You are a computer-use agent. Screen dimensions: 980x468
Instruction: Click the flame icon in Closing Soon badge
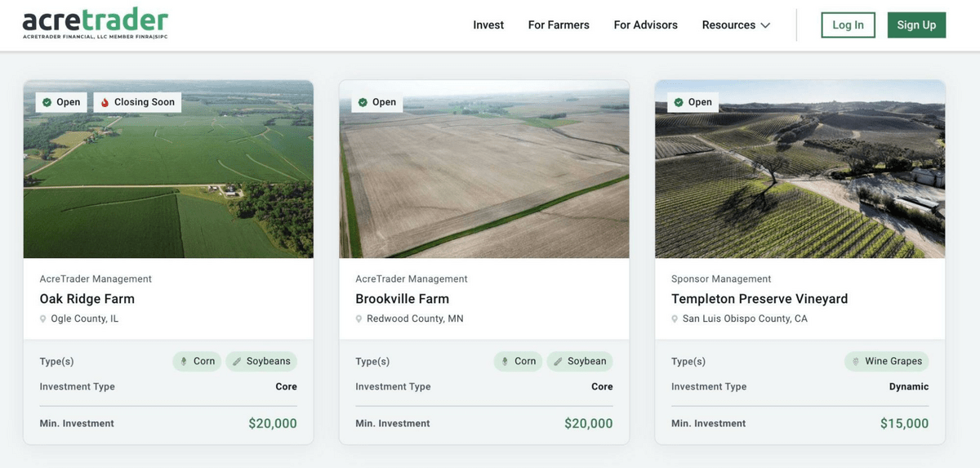pos(105,102)
